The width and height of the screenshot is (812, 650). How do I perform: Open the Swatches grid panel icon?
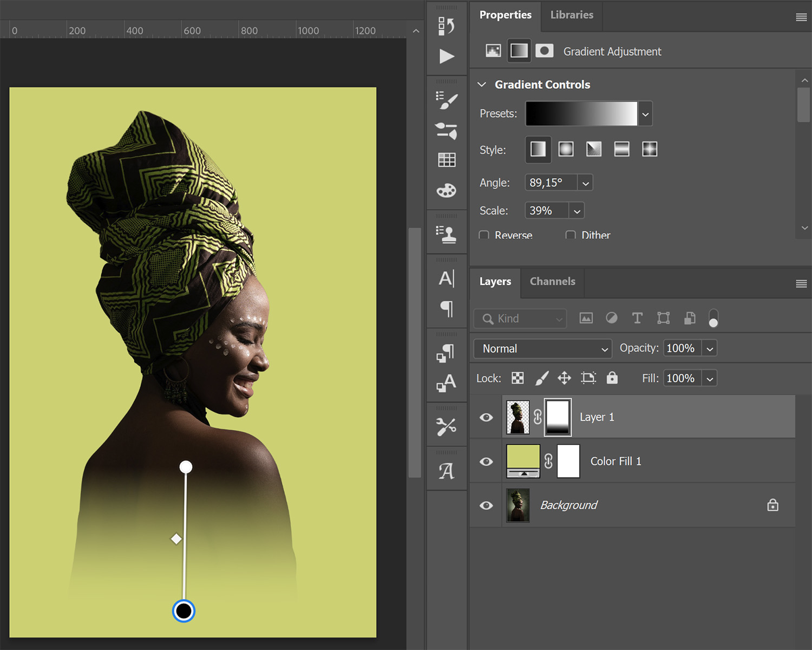click(x=447, y=160)
